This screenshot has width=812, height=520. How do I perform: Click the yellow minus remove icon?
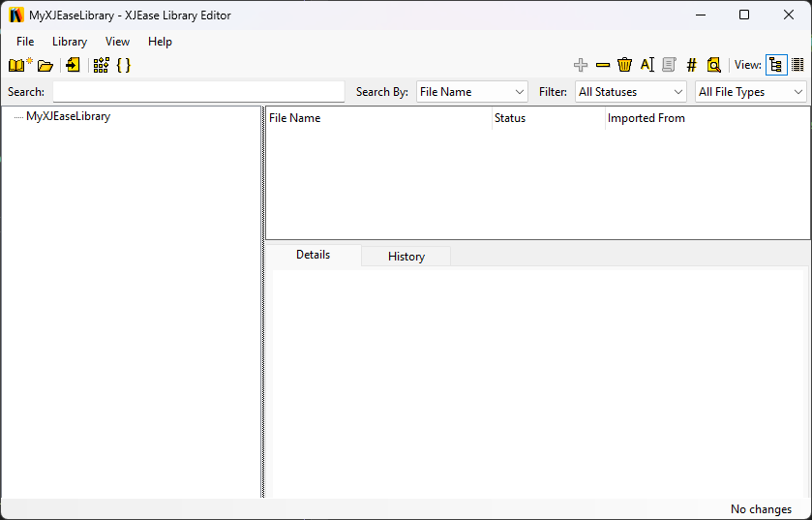[x=603, y=65]
